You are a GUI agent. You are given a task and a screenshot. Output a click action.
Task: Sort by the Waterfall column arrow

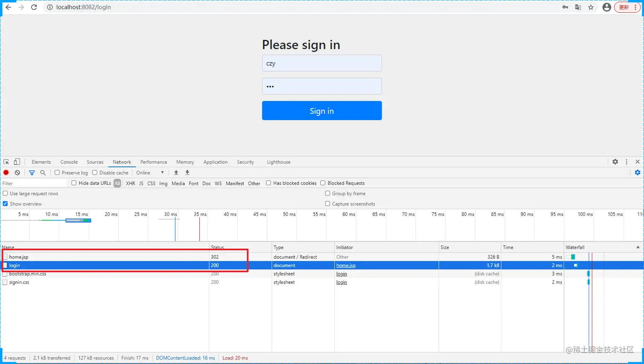pos(638,247)
